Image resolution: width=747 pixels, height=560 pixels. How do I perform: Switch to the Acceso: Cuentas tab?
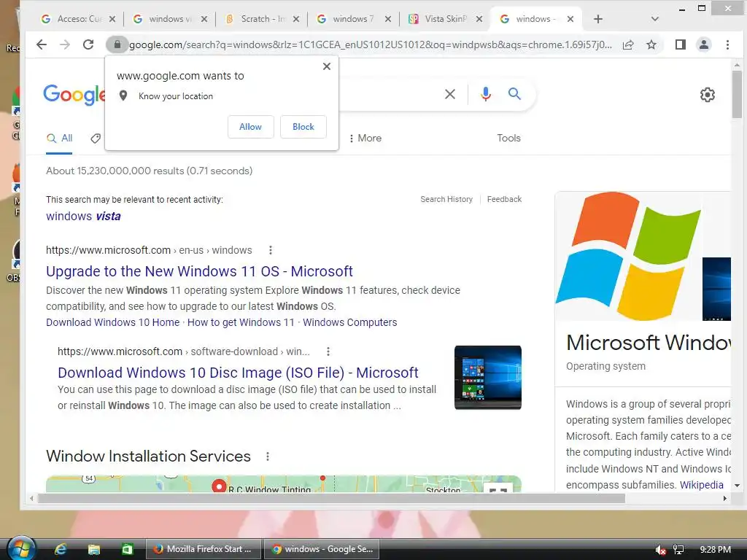[x=79, y=19]
